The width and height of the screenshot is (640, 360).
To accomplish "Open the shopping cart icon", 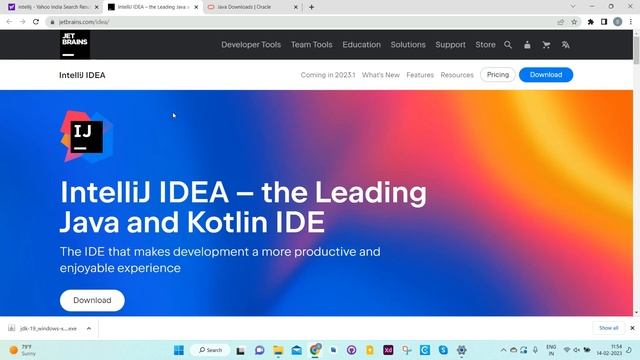I will (x=546, y=45).
